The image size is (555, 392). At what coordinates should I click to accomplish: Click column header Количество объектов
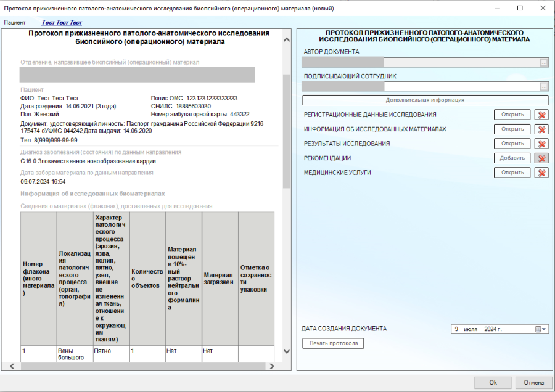pyautogui.click(x=147, y=279)
